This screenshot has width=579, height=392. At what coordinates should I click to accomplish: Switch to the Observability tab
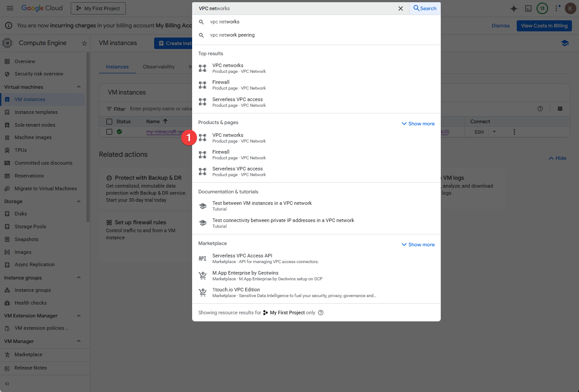click(x=159, y=67)
